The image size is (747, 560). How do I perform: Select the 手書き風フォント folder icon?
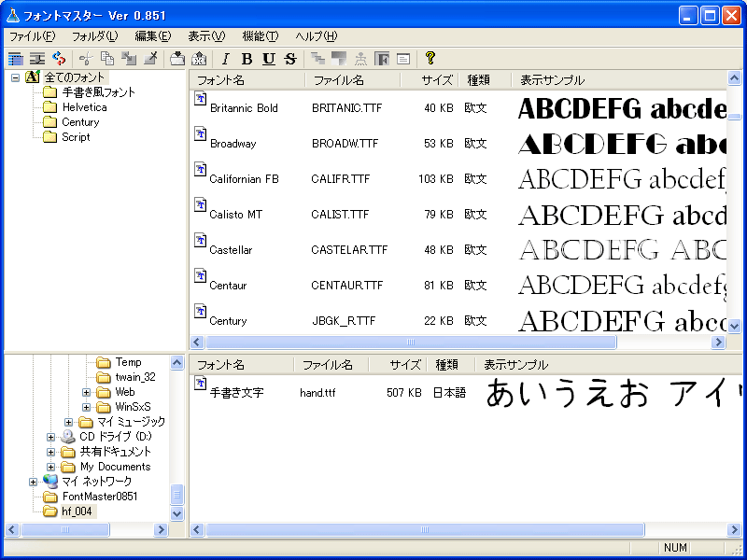click(x=49, y=92)
